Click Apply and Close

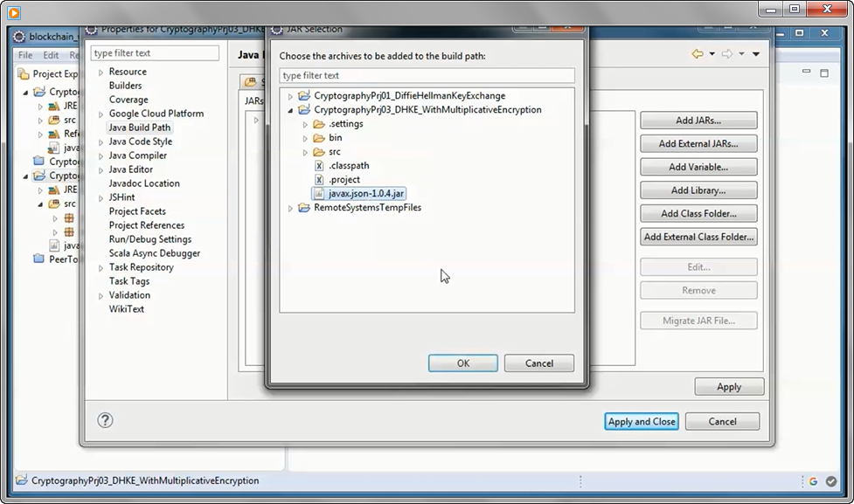tap(641, 421)
